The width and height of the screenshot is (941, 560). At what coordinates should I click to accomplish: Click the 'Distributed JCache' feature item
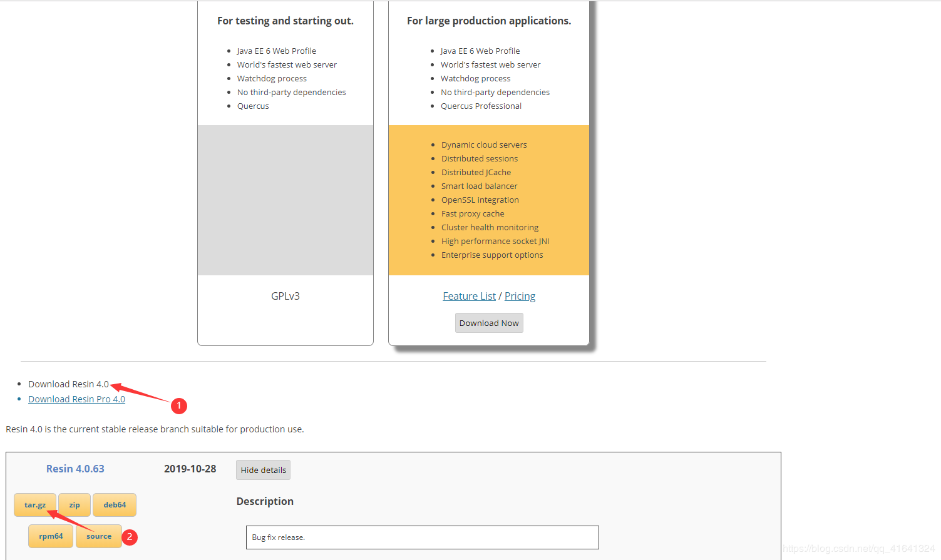click(476, 172)
